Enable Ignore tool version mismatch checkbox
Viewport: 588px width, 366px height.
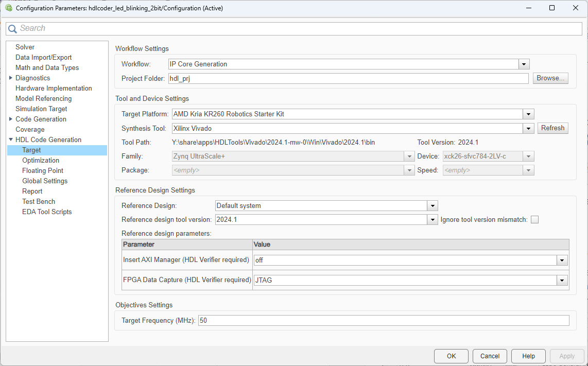point(534,220)
